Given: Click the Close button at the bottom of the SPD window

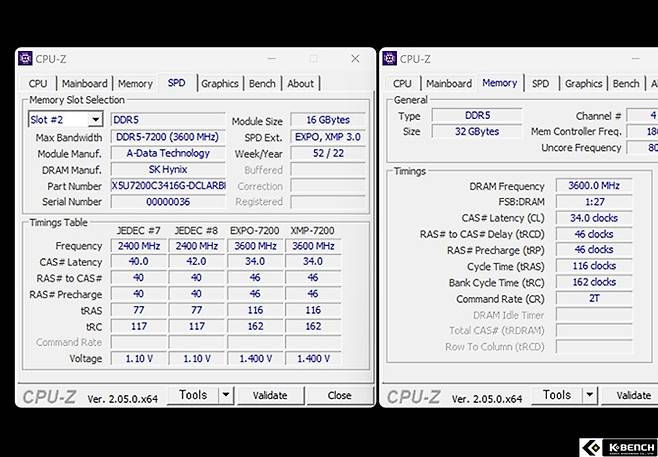Looking at the screenshot, I should coord(339,395).
